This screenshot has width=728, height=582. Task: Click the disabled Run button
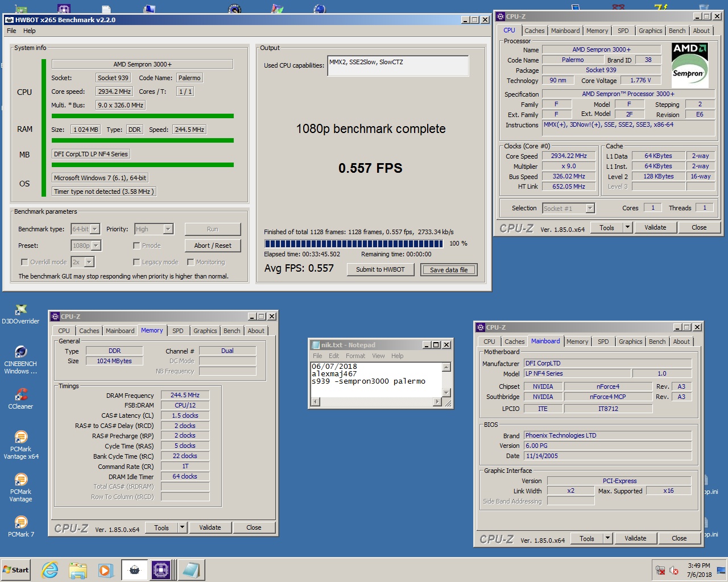tap(213, 229)
